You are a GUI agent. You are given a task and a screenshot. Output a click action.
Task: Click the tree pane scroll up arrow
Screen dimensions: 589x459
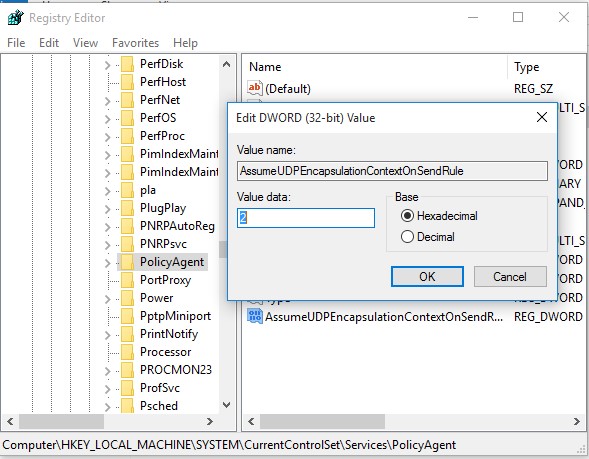coord(226,64)
